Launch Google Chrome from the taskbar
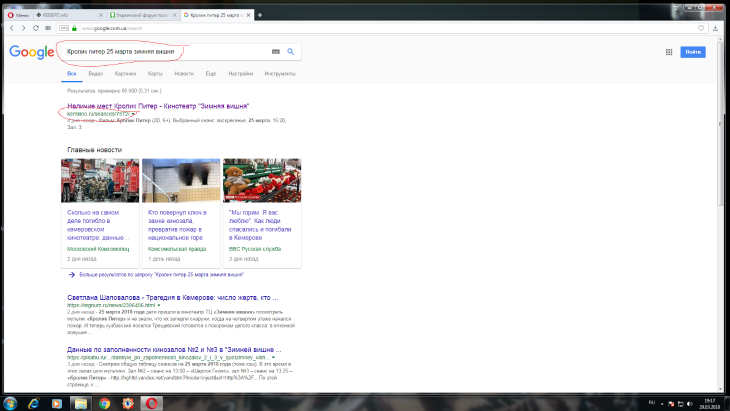This screenshot has height=411, width=730. 104,404
